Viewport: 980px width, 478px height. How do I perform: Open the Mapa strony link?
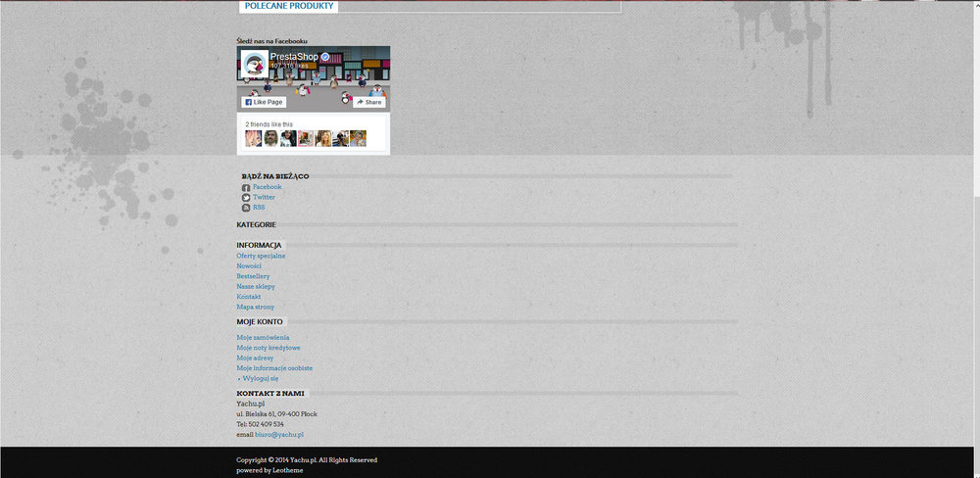tap(255, 307)
